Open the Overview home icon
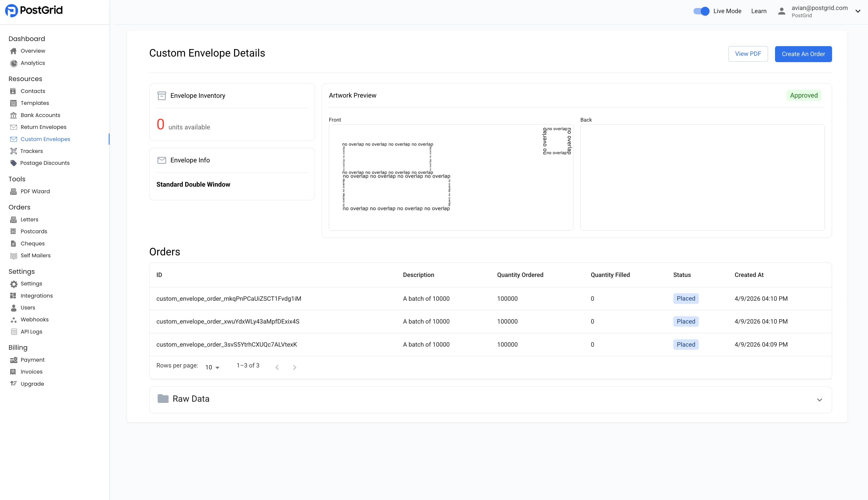 (13, 51)
